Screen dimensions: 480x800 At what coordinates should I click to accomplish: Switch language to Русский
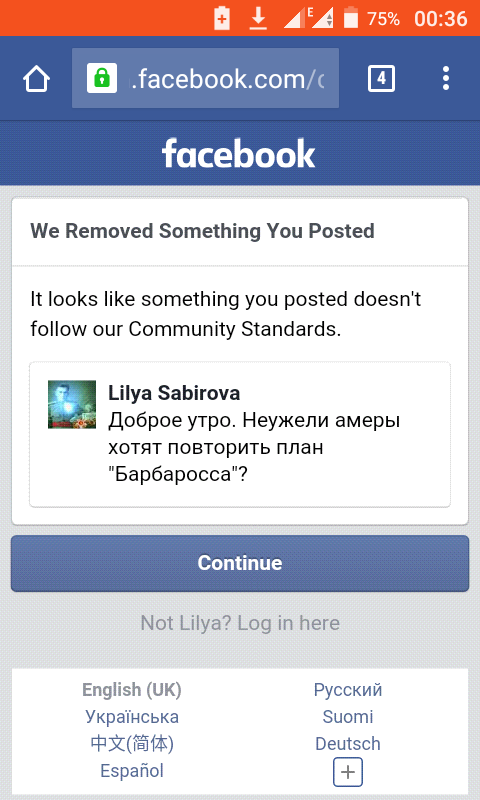point(348,690)
